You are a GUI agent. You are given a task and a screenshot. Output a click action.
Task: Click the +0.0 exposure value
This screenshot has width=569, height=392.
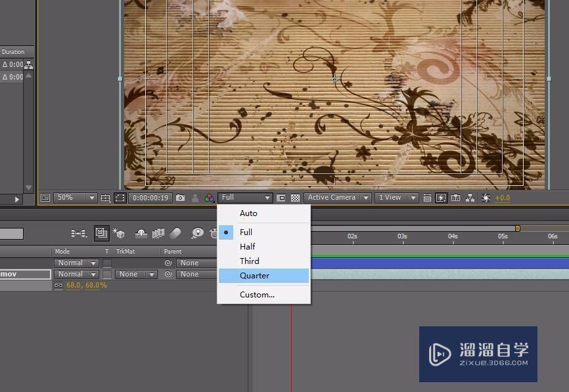pyautogui.click(x=503, y=198)
